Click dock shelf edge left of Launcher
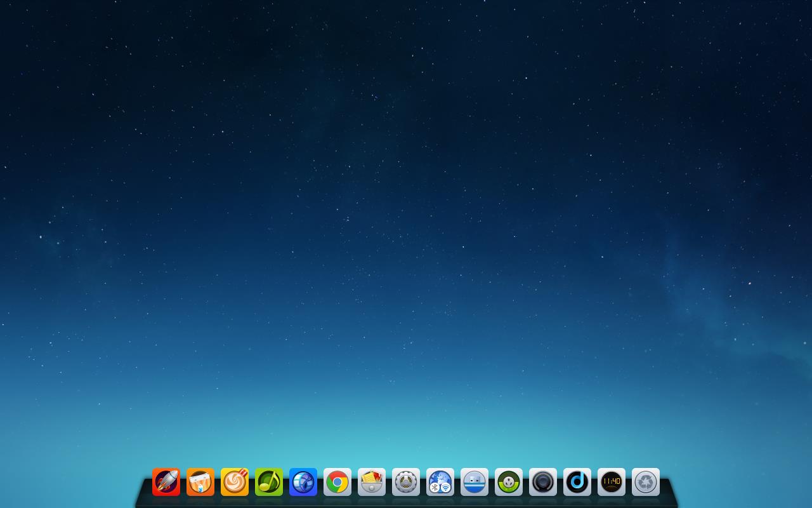 [x=144, y=492]
